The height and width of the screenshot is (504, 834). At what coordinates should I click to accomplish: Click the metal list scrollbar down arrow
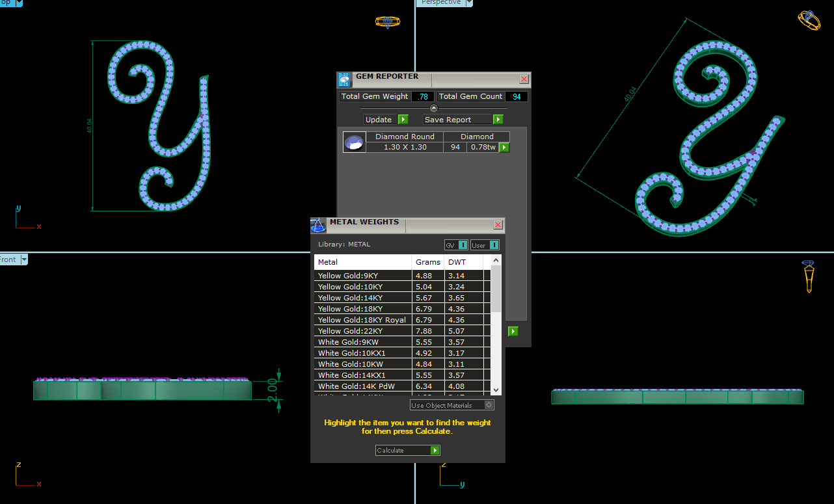pos(496,390)
